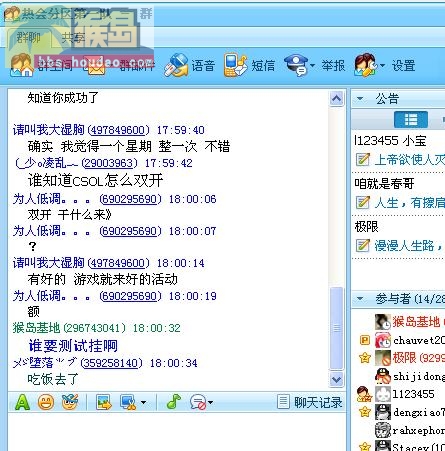Viewport: 445px width, 451px height.
Task: Click the avatar of chauvet
Action: point(383,340)
